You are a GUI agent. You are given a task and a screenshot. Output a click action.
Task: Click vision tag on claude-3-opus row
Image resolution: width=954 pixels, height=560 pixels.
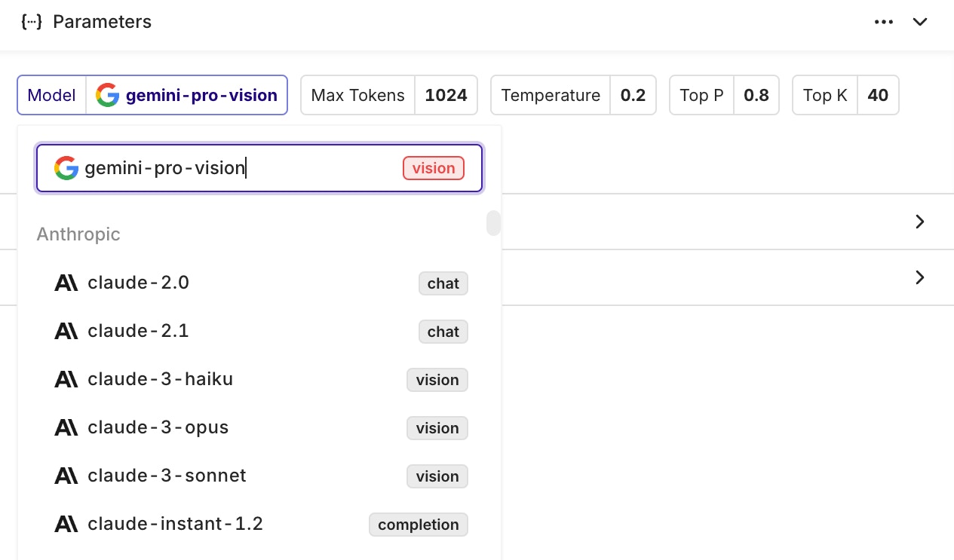[437, 428]
